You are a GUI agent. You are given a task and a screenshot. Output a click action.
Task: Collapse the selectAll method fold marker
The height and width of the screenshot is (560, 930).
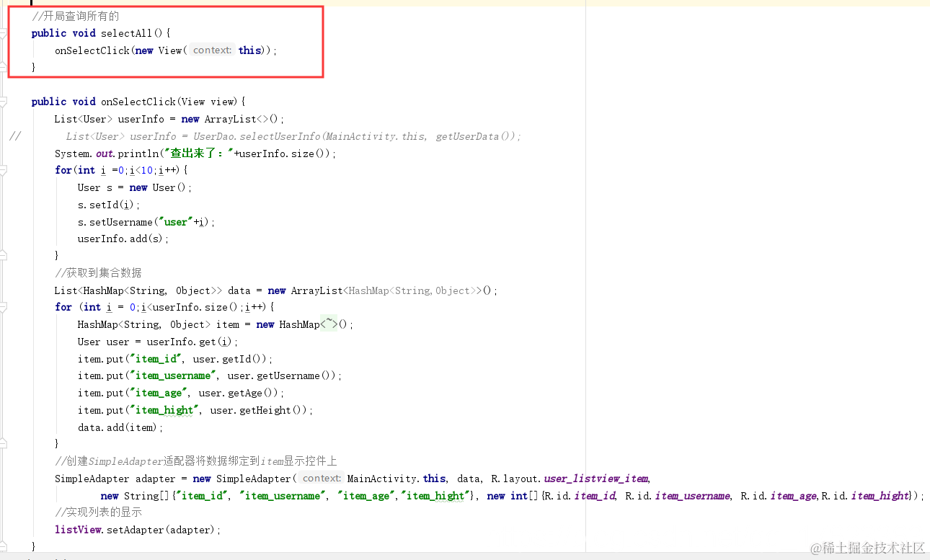[3, 33]
